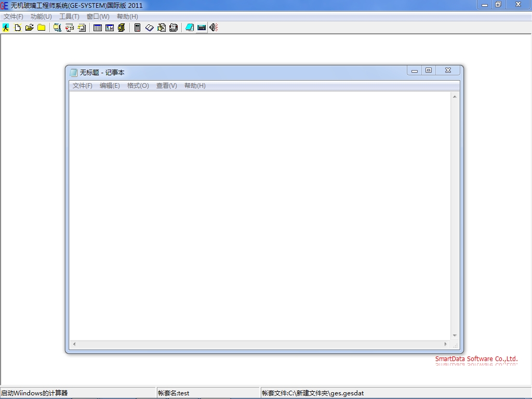532x399 pixels.
Task: Open the book toolbar icon
Action: (150, 28)
